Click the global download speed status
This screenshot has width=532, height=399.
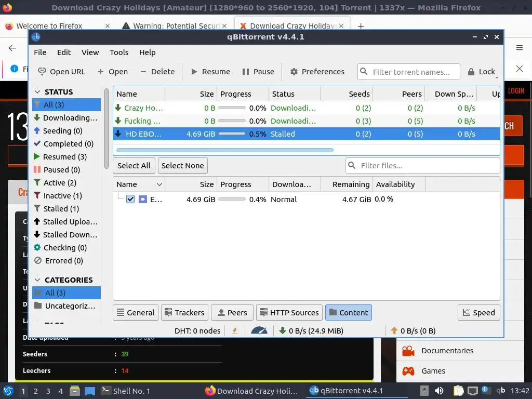tap(311, 330)
